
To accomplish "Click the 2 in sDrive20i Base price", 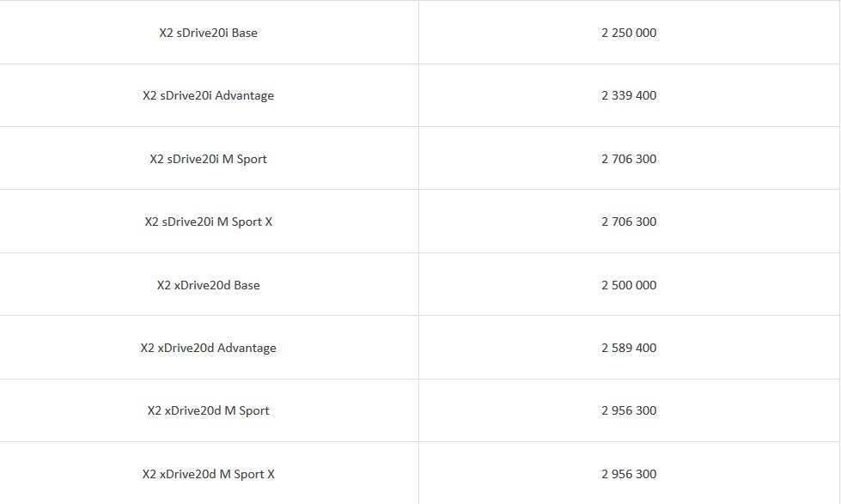I will coord(605,33).
